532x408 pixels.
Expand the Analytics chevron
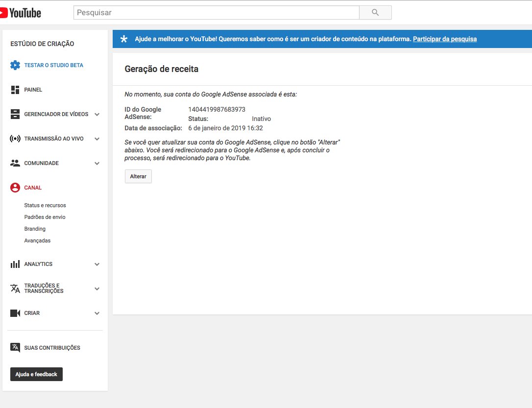point(97,264)
